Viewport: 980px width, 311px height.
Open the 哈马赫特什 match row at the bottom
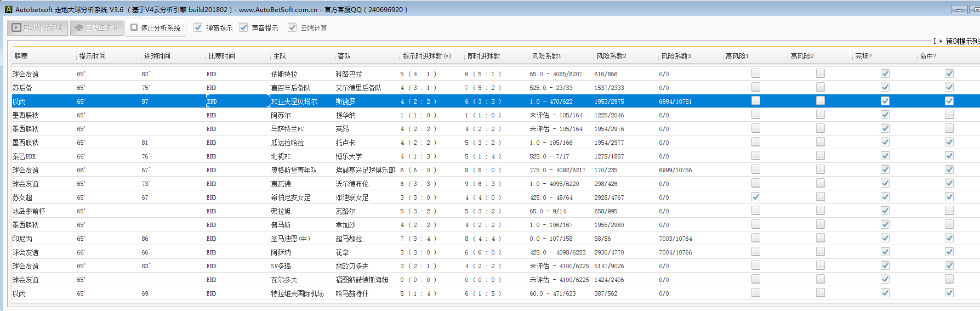(x=352, y=293)
